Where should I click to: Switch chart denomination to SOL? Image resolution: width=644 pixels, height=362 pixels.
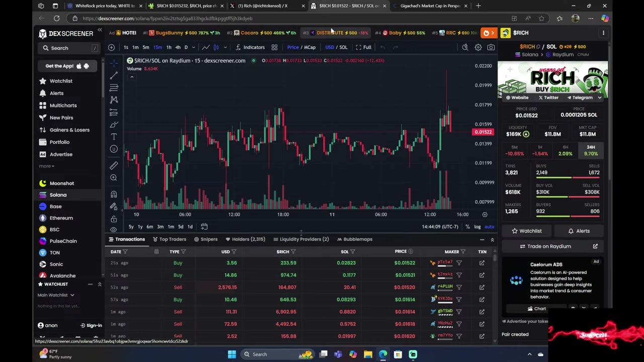tap(343, 47)
